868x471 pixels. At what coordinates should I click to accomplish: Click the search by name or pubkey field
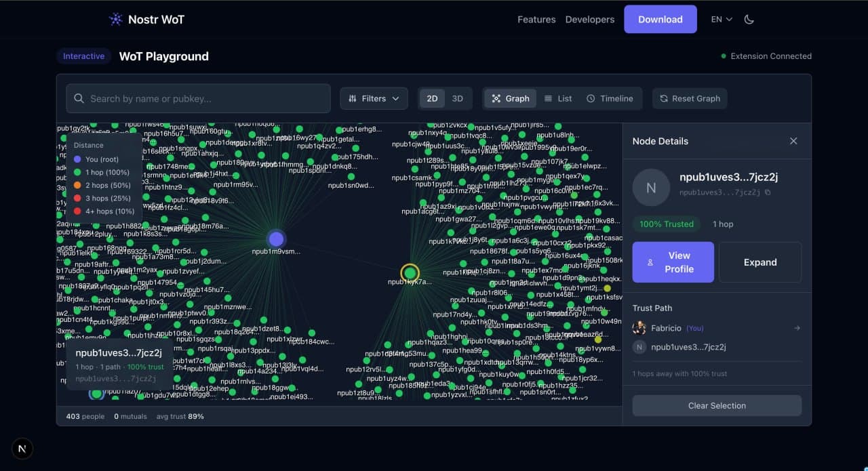(197, 98)
